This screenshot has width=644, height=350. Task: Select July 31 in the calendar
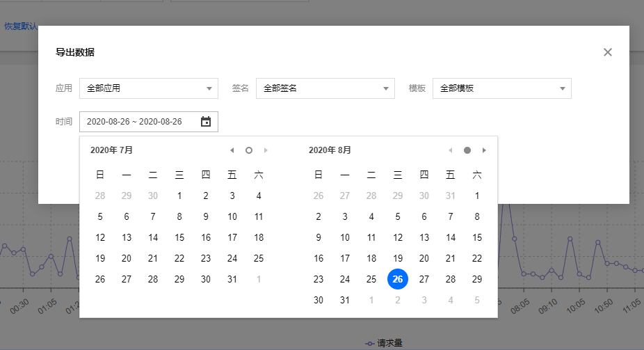[x=232, y=279]
